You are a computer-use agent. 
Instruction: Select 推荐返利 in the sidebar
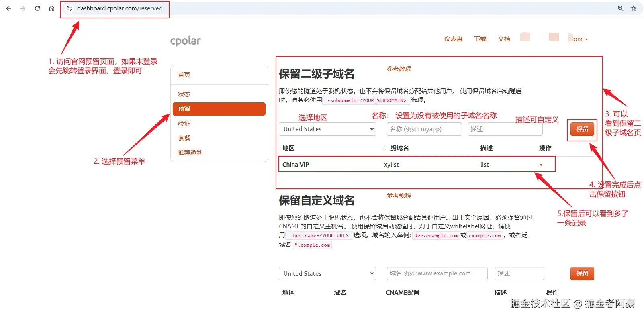190,153
